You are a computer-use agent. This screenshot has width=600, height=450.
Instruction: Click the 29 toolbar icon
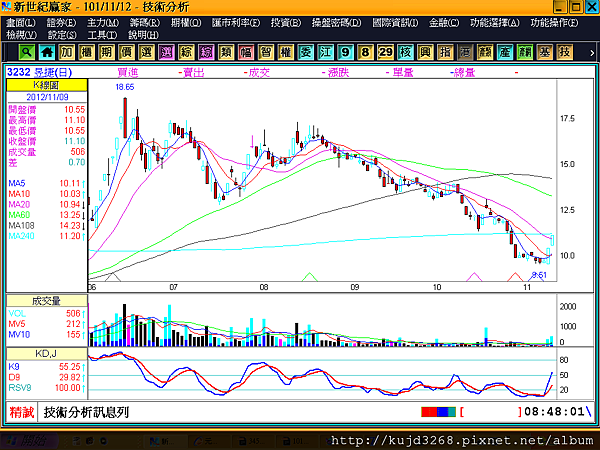[385, 52]
